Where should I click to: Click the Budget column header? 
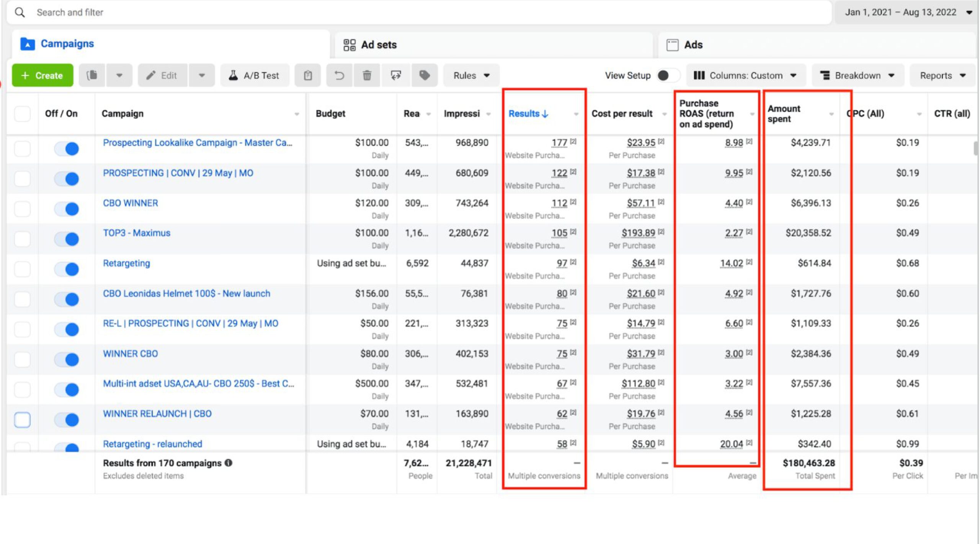point(330,114)
